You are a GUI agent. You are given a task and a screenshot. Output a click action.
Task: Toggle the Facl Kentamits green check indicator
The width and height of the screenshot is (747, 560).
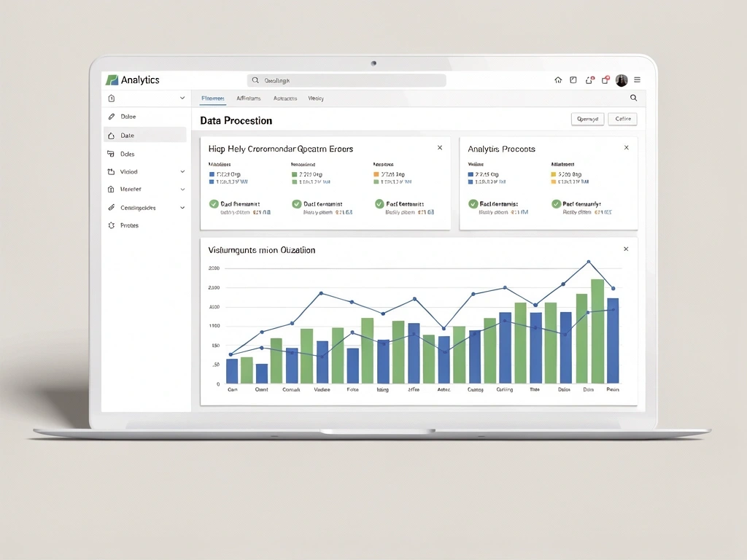(x=378, y=204)
